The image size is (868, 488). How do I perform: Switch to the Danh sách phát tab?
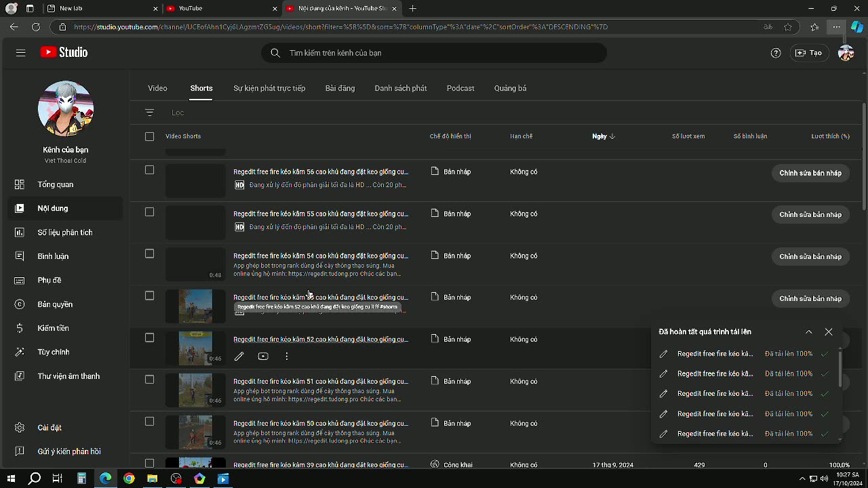tap(401, 88)
